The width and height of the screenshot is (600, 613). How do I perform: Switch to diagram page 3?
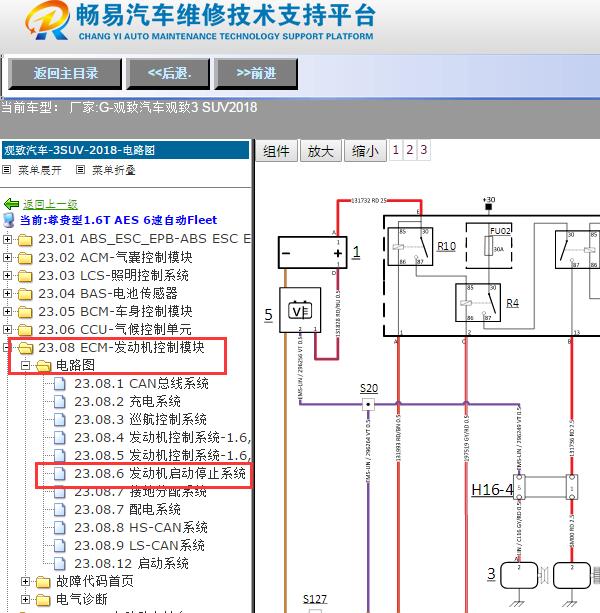pyautogui.click(x=424, y=150)
